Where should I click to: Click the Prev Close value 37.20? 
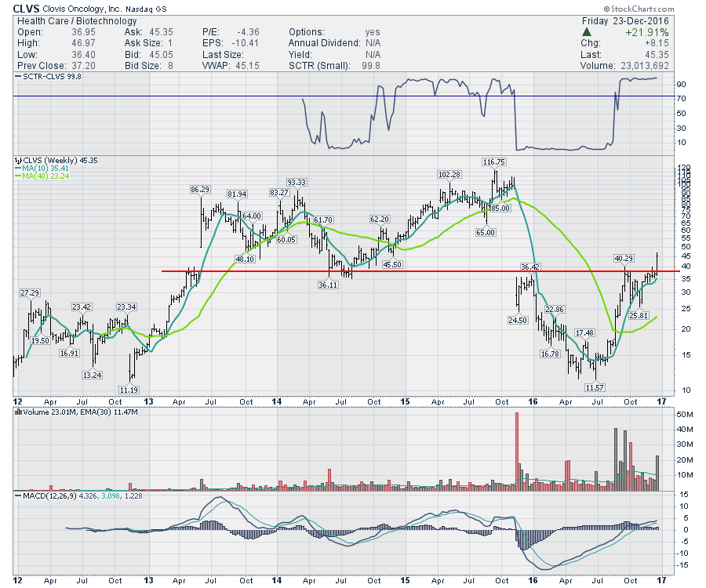[83, 66]
